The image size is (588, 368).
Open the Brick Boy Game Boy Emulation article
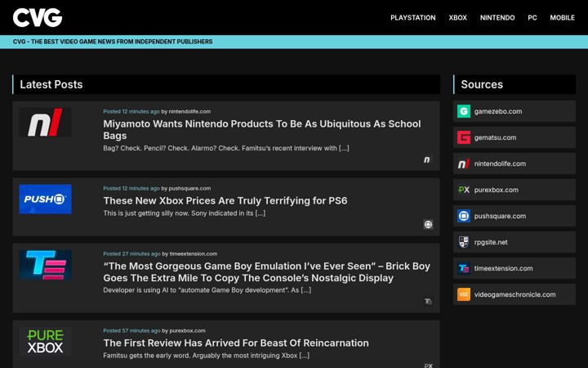coord(266,272)
